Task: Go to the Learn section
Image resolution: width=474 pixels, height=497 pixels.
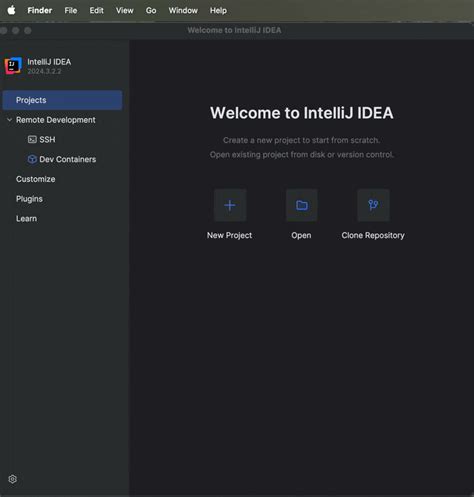Action: click(26, 219)
